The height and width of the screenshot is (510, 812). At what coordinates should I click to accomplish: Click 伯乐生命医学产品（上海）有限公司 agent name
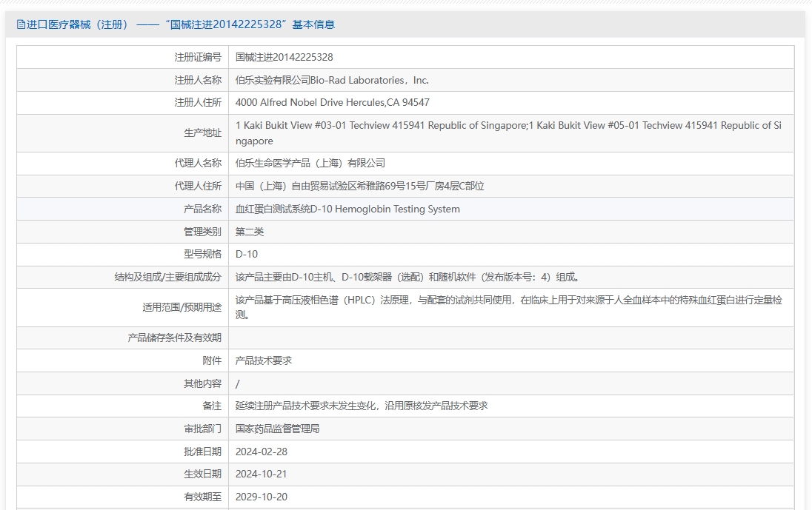tap(310, 163)
